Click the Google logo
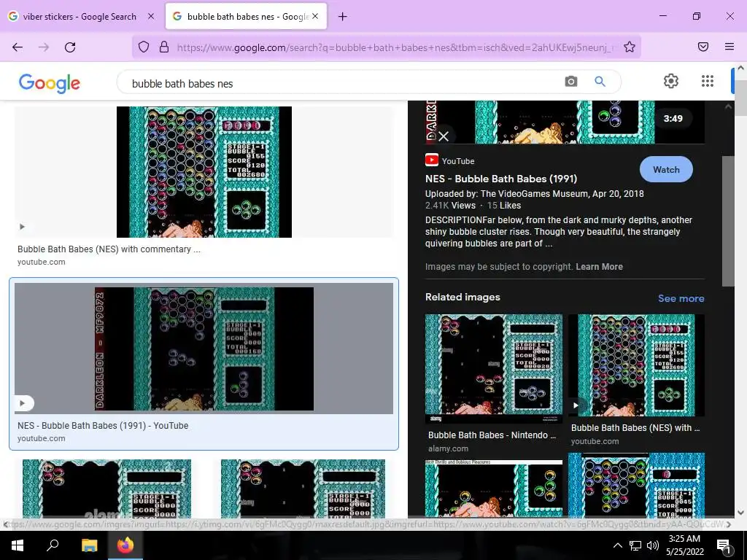Image resolution: width=747 pixels, height=560 pixels. (x=49, y=83)
